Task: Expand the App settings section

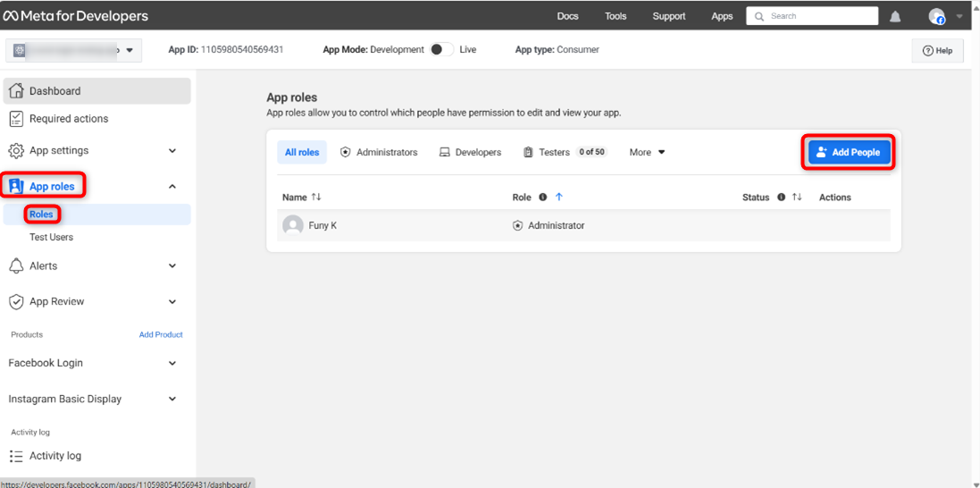Action: click(172, 151)
